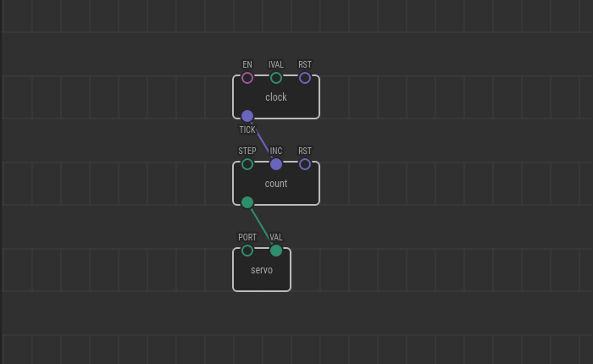
Task: Click the STEP label above count node
Action: tap(247, 152)
